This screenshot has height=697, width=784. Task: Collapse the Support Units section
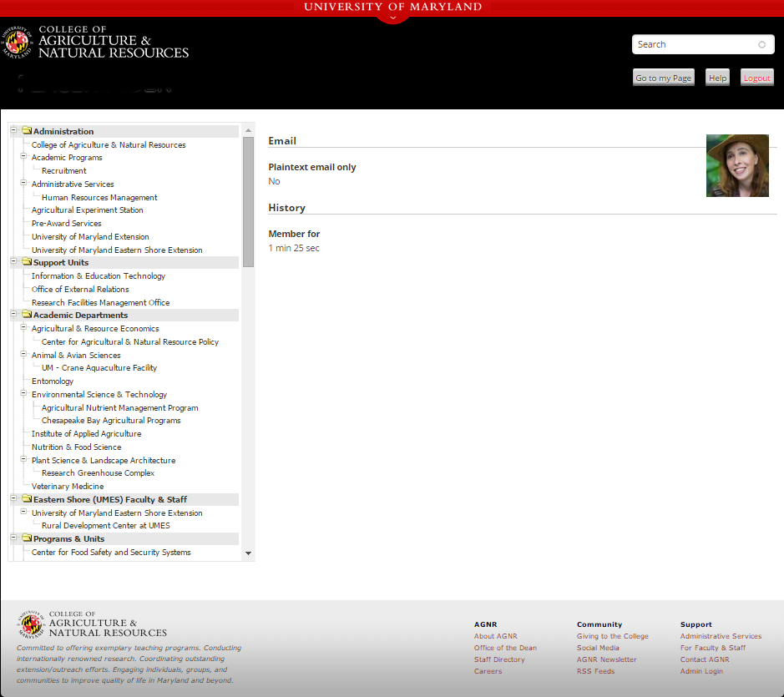pyautogui.click(x=13, y=261)
